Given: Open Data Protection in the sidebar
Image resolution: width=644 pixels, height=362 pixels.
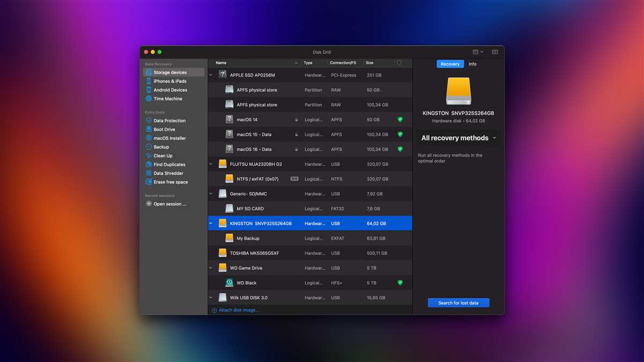Looking at the screenshot, I should tap(169, 121).
